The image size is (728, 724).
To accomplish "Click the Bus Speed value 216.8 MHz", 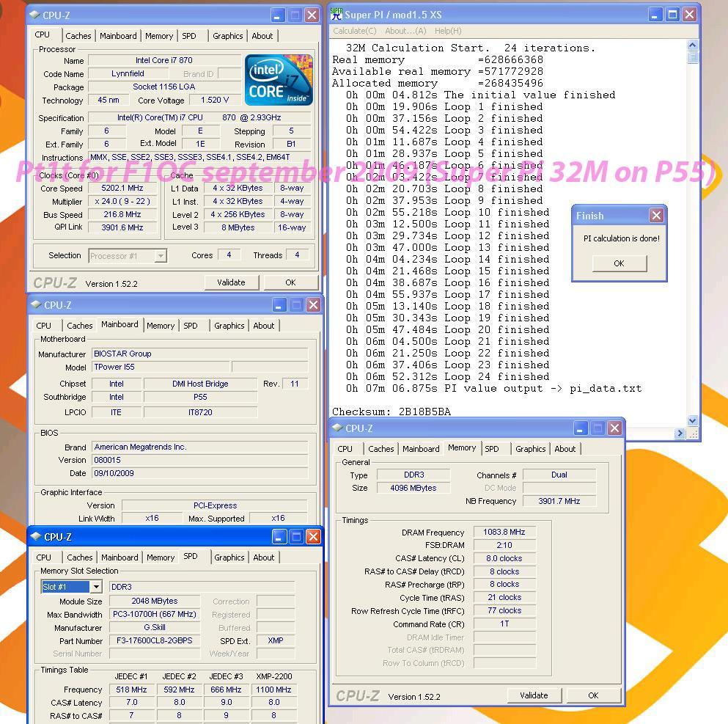I will [x=122, y=214].
